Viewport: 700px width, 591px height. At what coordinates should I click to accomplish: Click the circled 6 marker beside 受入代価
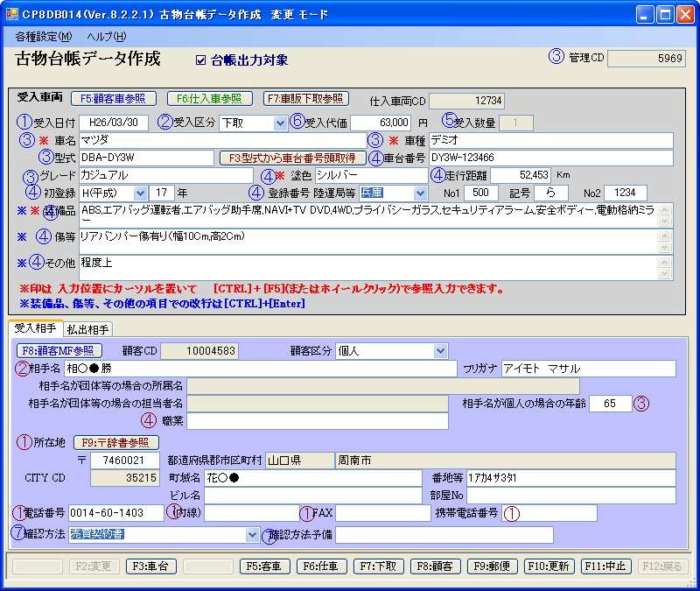(x=297, y=122)
